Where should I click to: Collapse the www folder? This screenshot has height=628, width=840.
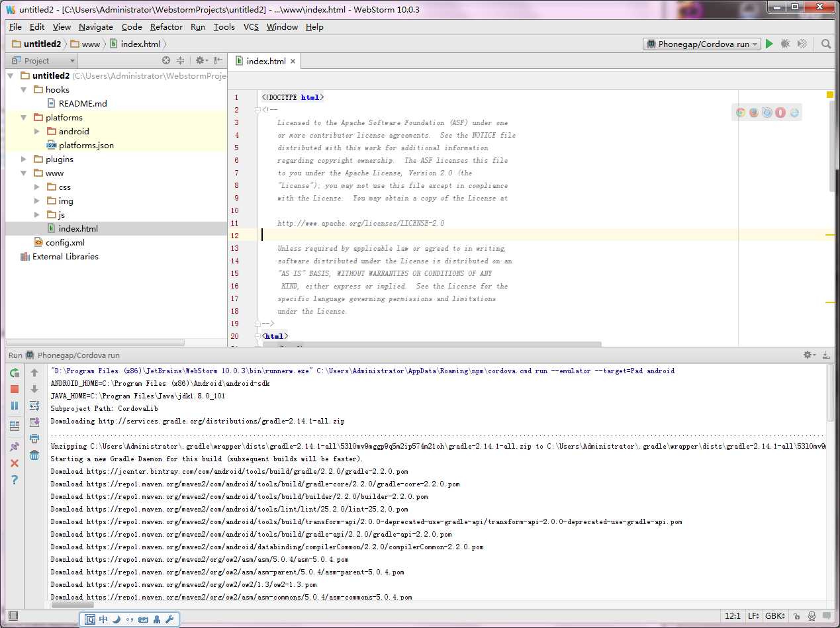(24, 173)
